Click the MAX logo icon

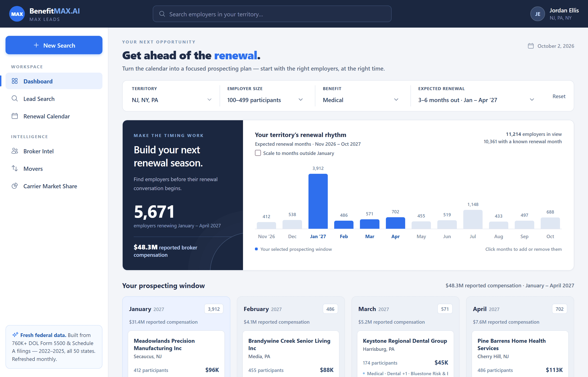tap(17, 14)
